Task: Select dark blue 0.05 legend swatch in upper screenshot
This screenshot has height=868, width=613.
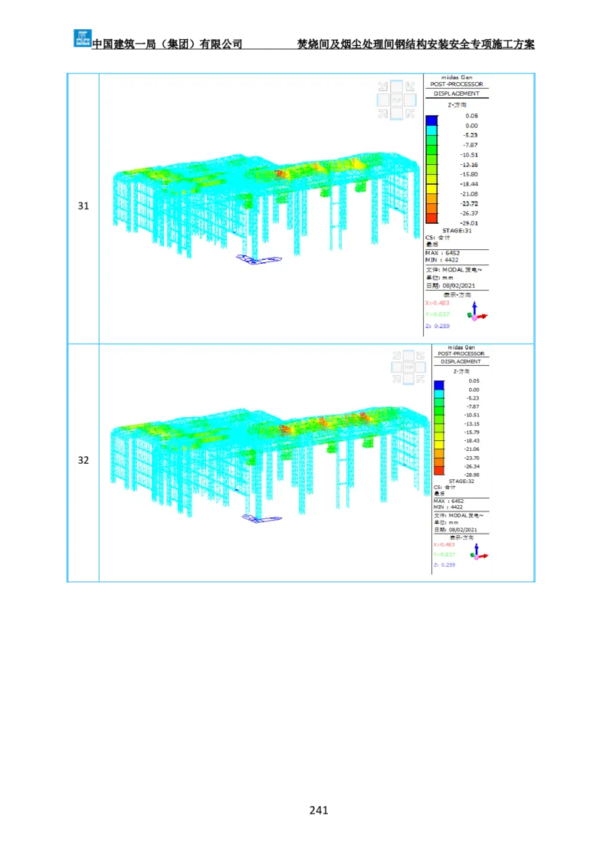Action: tap(431, 120)
